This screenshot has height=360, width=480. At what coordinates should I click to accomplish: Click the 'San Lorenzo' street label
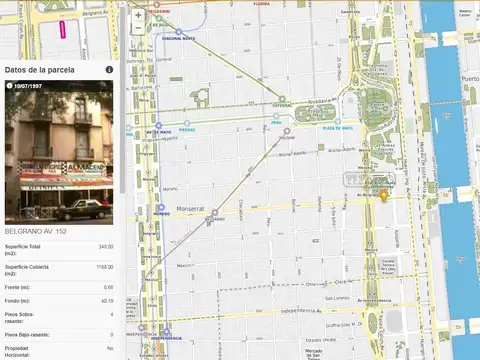tap(337, 298)
